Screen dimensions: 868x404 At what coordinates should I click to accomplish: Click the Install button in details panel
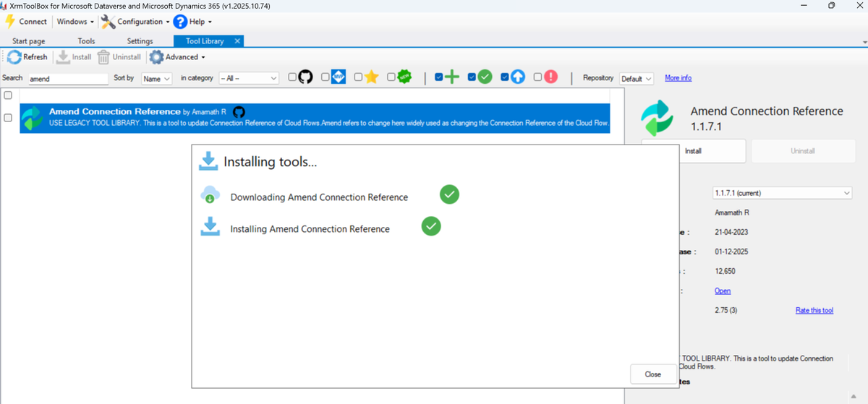coord(693,151)
